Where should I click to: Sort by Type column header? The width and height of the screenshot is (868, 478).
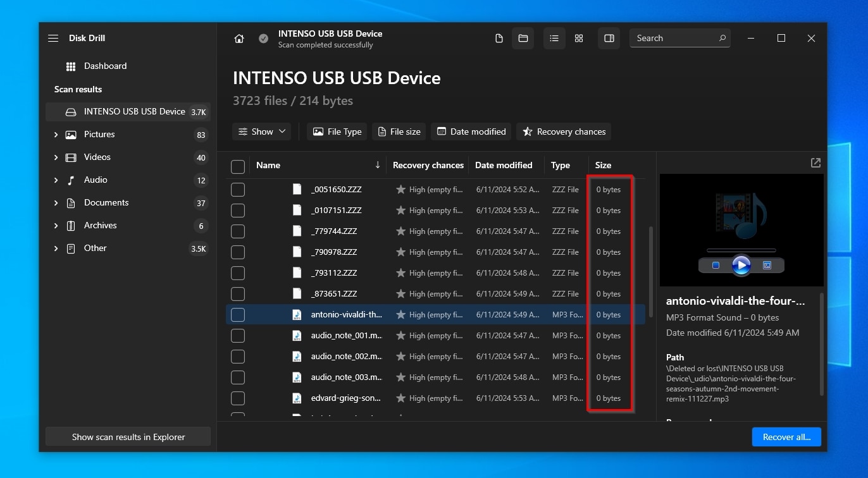coord(560,165)
